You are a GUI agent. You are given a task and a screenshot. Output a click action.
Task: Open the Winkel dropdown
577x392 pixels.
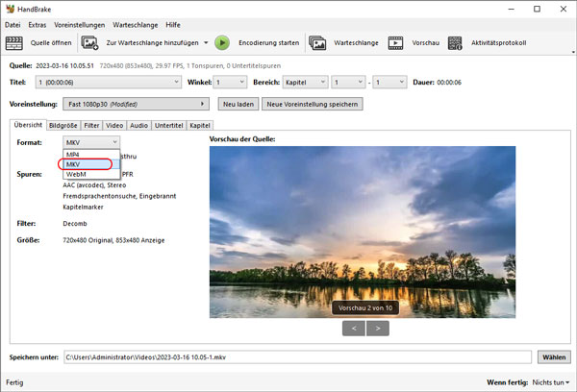coord(231,82)
